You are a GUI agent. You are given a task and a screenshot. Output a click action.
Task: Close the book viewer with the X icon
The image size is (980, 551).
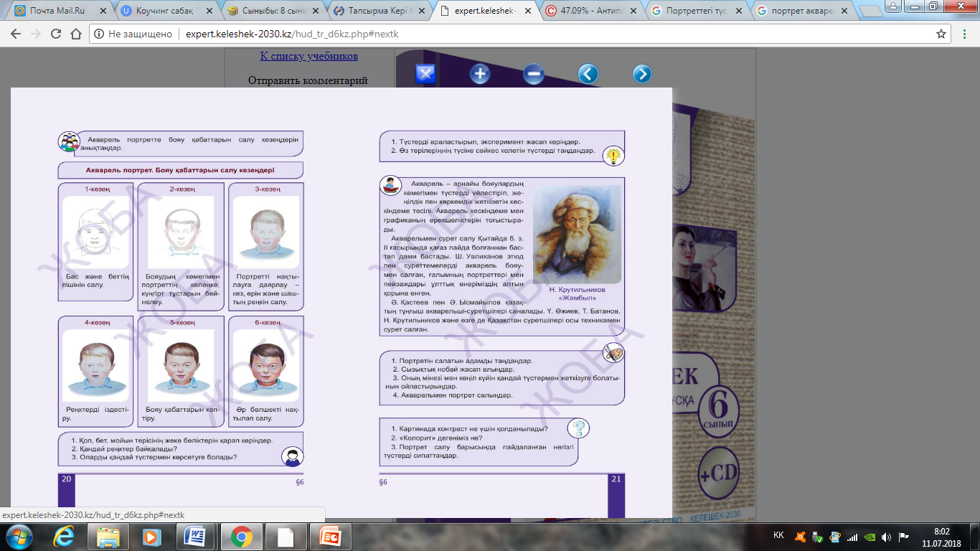[x=425, y=74]
